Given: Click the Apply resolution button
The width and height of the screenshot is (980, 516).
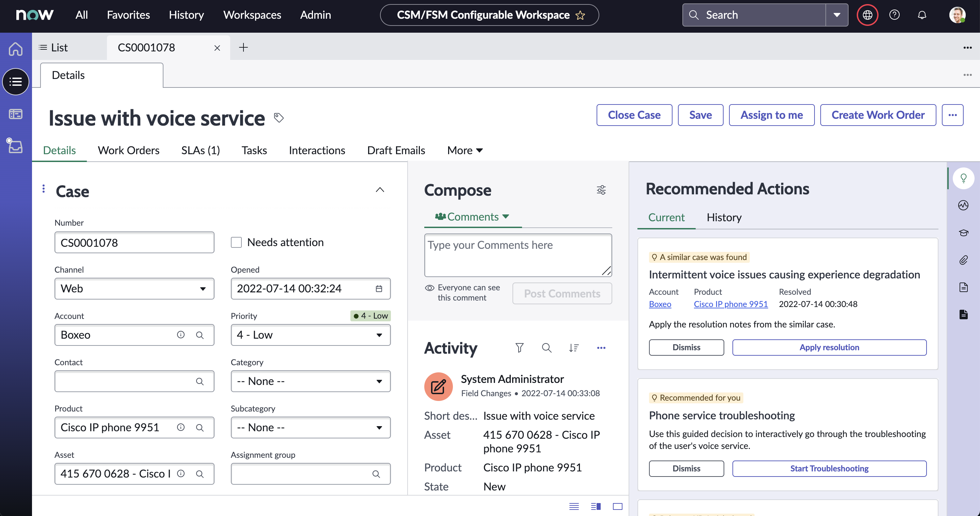Looking at the screenshot, I should 829,347.
